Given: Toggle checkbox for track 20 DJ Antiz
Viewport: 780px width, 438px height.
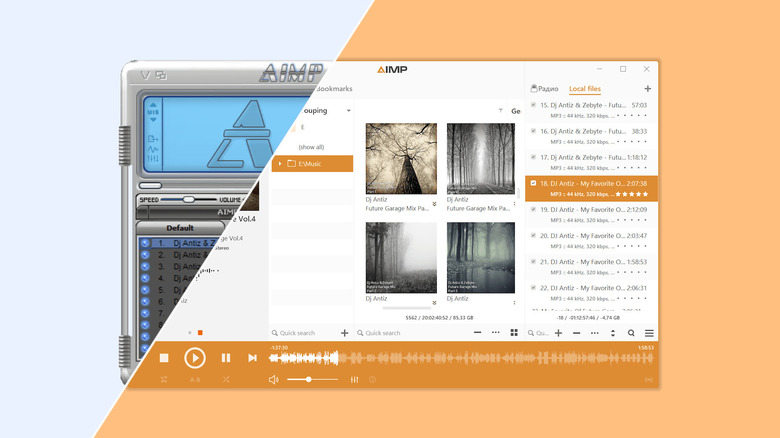Looking at the screenshot, I should point(532,236).
